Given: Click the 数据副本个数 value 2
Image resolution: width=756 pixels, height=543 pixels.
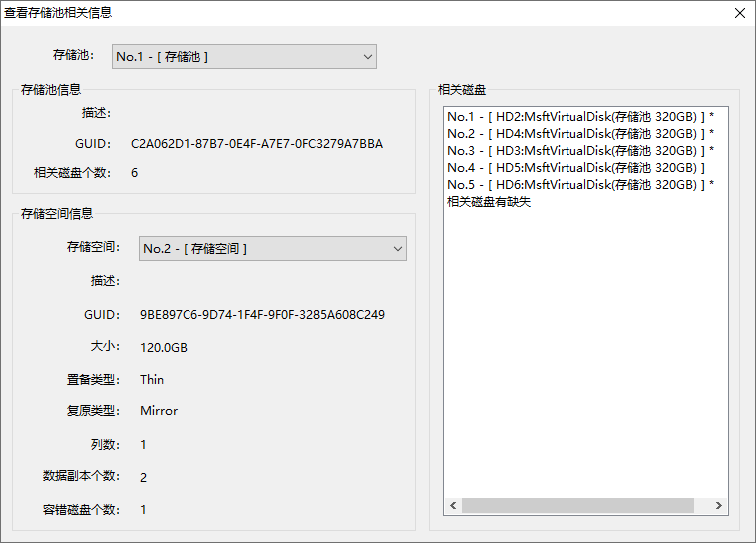Looking at the screenshot, I should click(144, 477).
